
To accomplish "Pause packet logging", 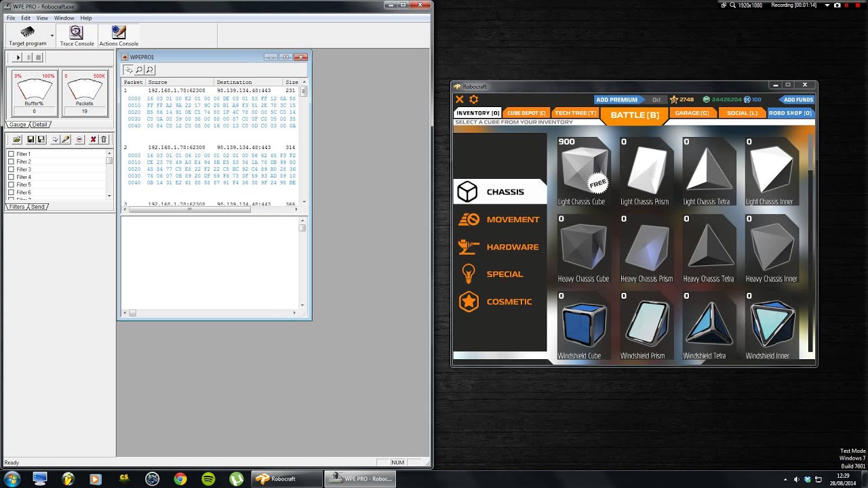I will coord(28,58).
